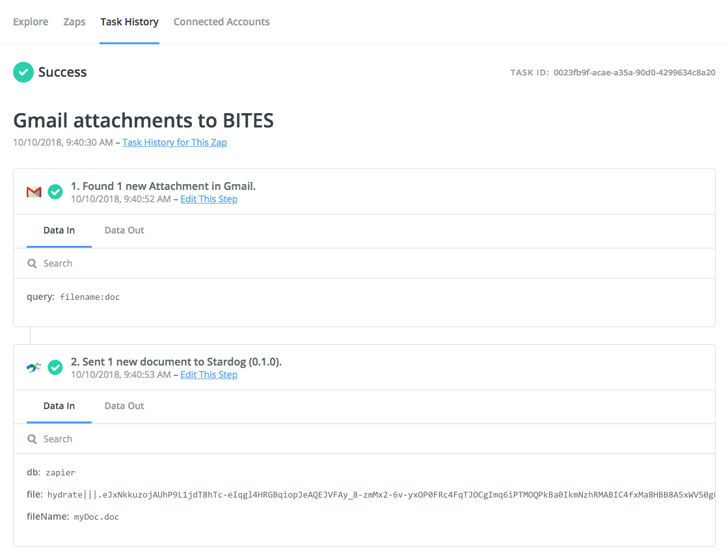728x560 pixels.
Task: Focus the Search field in Stardog step
Action: point(364,439)
